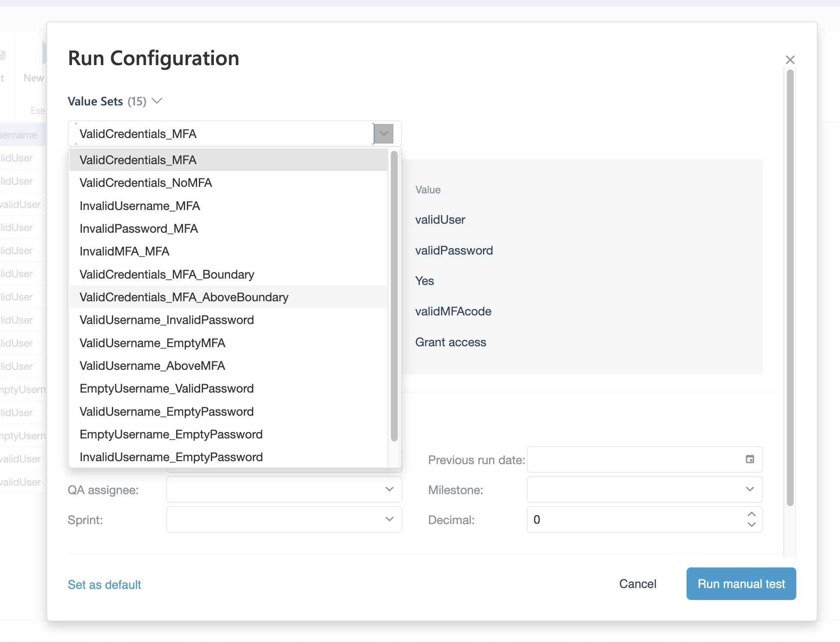Toggle the value set combo box arrow
This screenshot has width=840, height=642.
point(384,134)
